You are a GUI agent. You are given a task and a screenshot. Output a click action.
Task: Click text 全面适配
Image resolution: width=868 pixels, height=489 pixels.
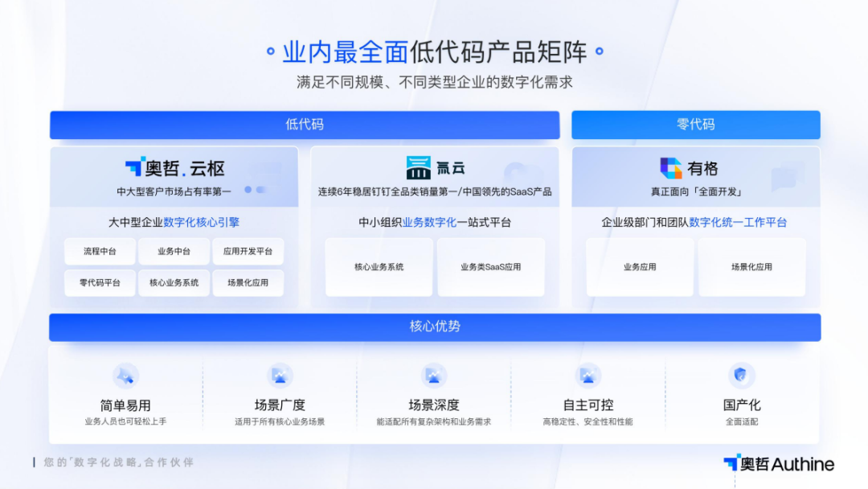(x=742, y=422)
